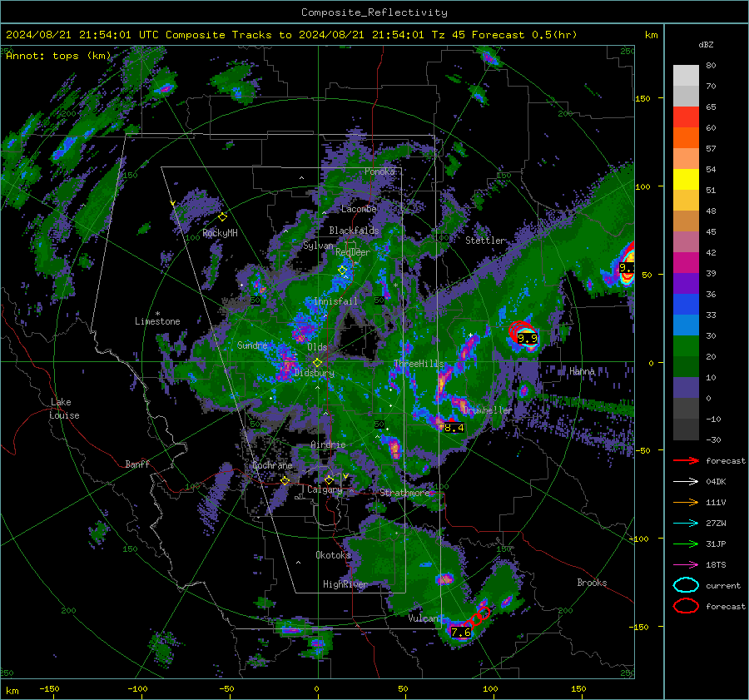Select the white 04DK arrow in legend
The image size is (749, 700).
tap(686, 482)
